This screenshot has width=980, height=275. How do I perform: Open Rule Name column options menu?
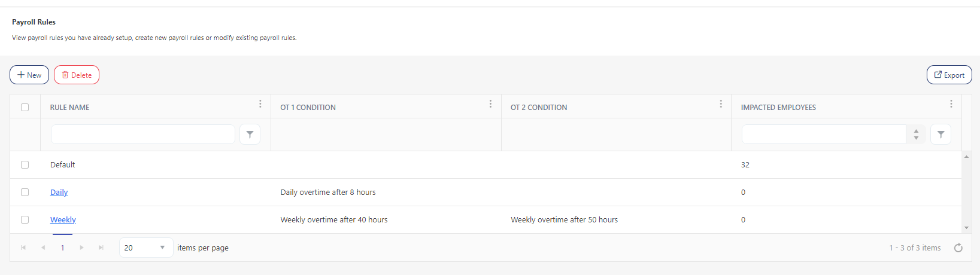click(x=260, y=104)
